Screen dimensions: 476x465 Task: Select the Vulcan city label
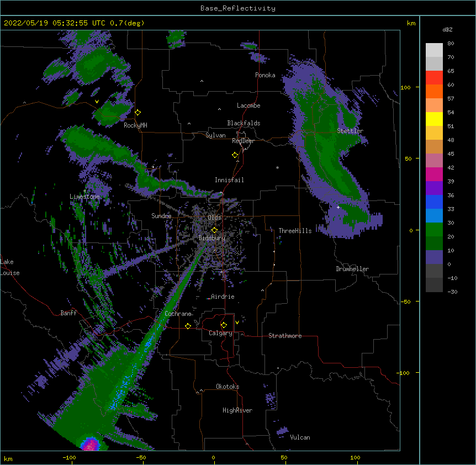pyautogui.click(x=300, y=437)
